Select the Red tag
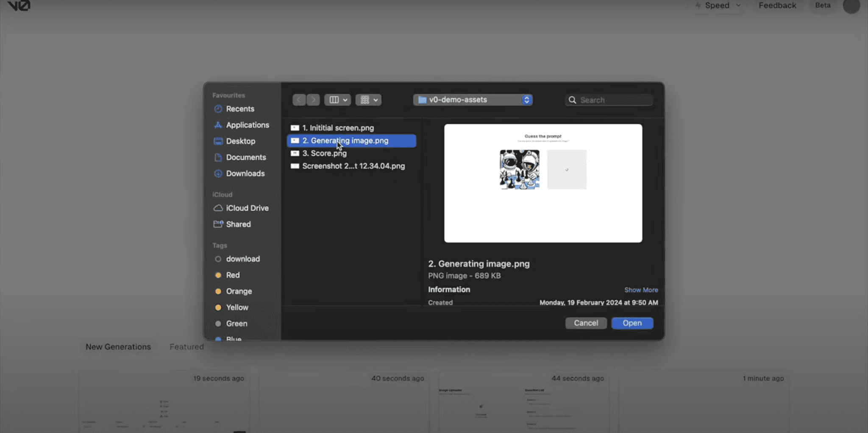 point(233,275)
